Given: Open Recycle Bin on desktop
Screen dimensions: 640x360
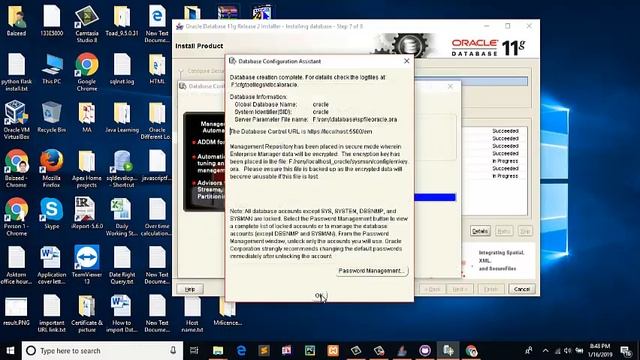Looking at the screenshot, I should (51, 117).
